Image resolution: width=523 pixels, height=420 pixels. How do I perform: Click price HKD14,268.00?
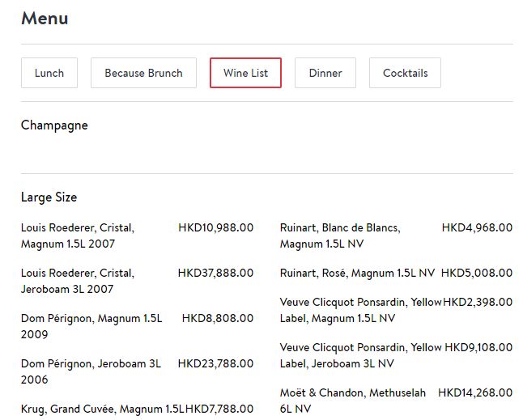pos(475,393)
